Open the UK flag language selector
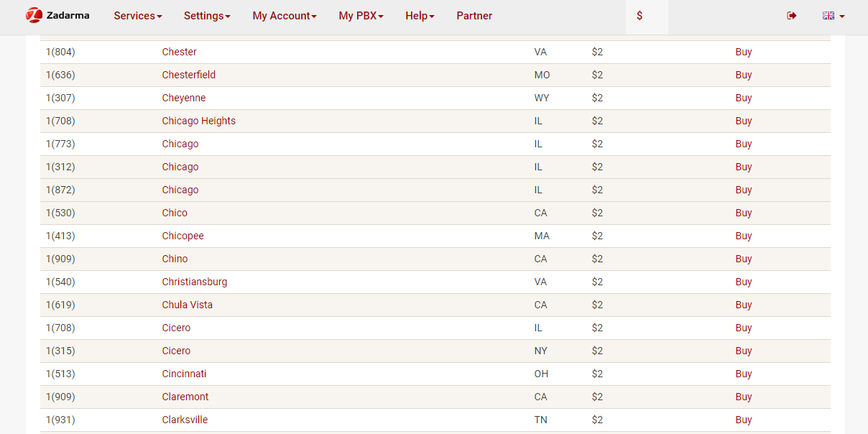Viewport: 868px width, 434px height. click(x=833, y=16)
